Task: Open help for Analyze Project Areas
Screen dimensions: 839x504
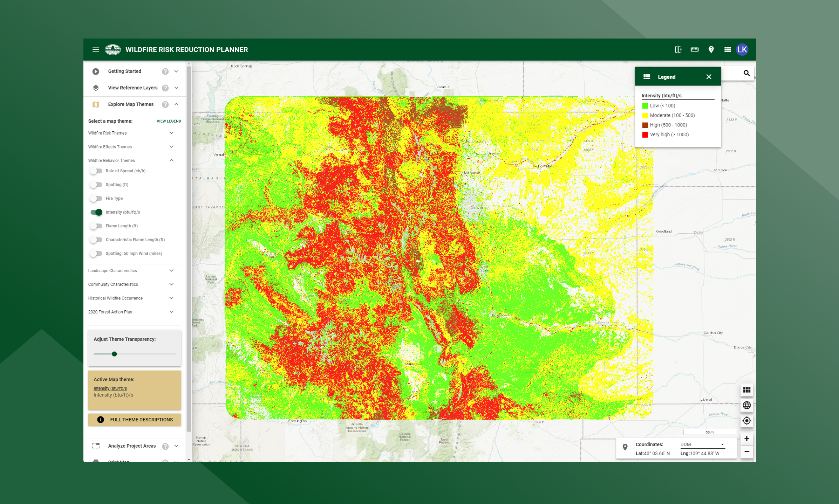Action: click(165, 446)
